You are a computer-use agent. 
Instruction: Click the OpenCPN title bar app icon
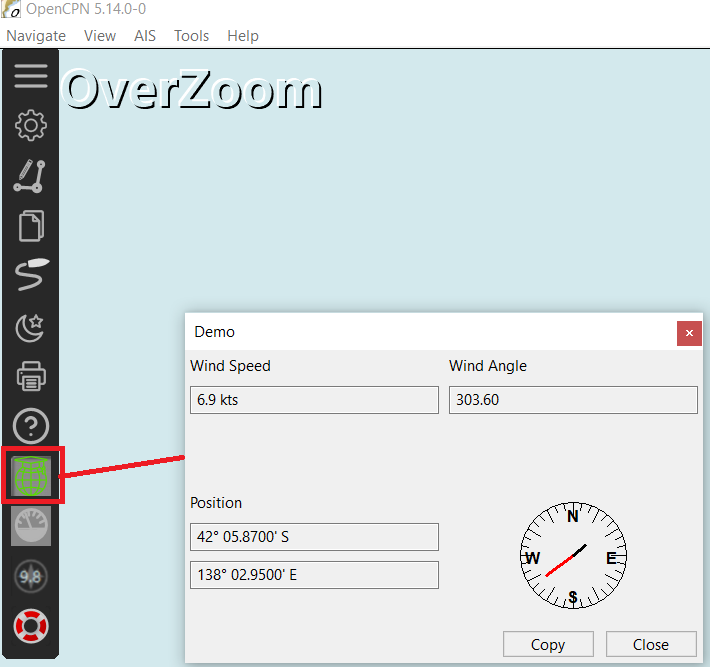click(11, 9)
